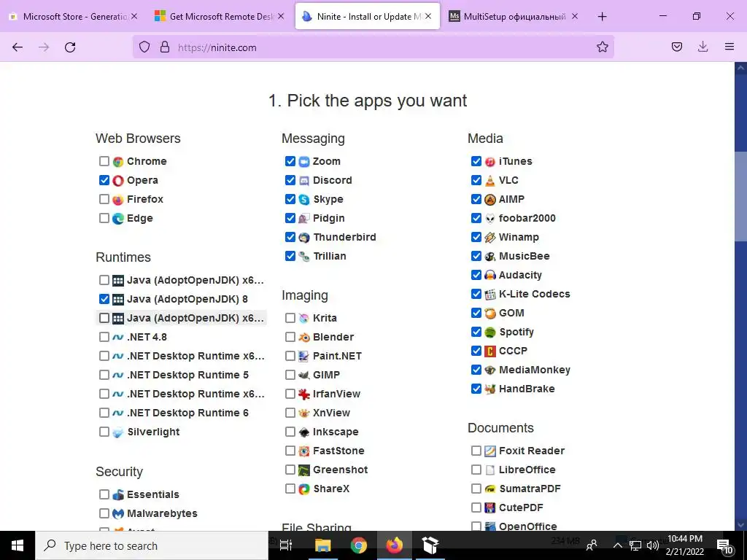Click the Chrome app icon in Web Browsers

click(118, 161)
